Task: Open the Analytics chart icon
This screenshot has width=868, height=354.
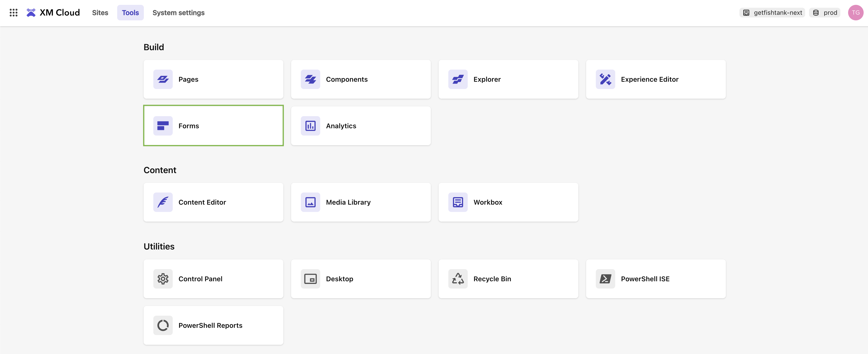Action: tap(310, 126)
